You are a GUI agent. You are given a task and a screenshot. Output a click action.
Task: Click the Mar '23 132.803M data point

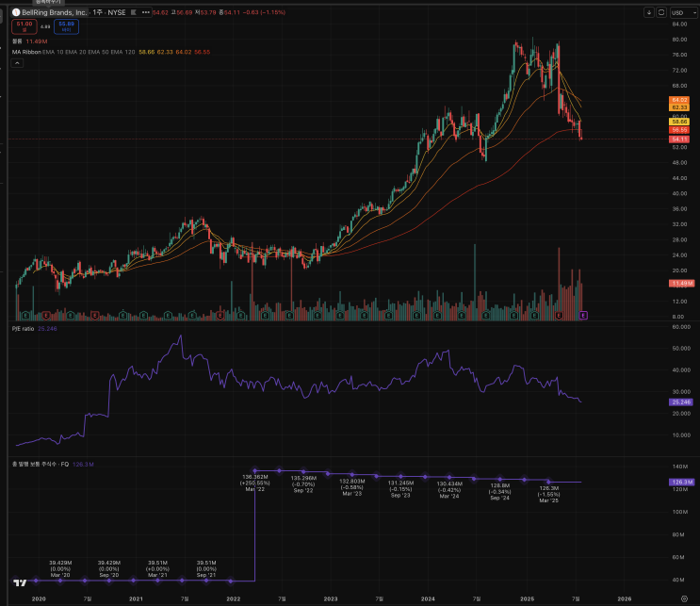[x=351, y=474]
